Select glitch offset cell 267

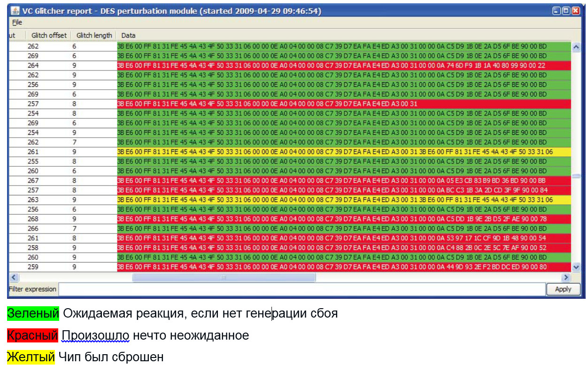33,180
